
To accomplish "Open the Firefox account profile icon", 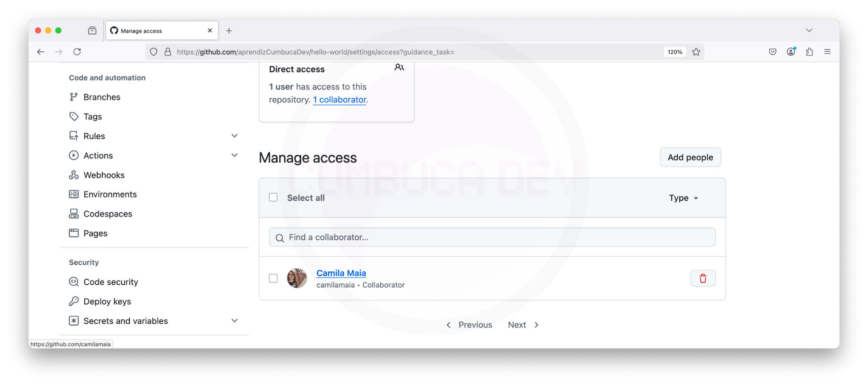I will [791, 52].
